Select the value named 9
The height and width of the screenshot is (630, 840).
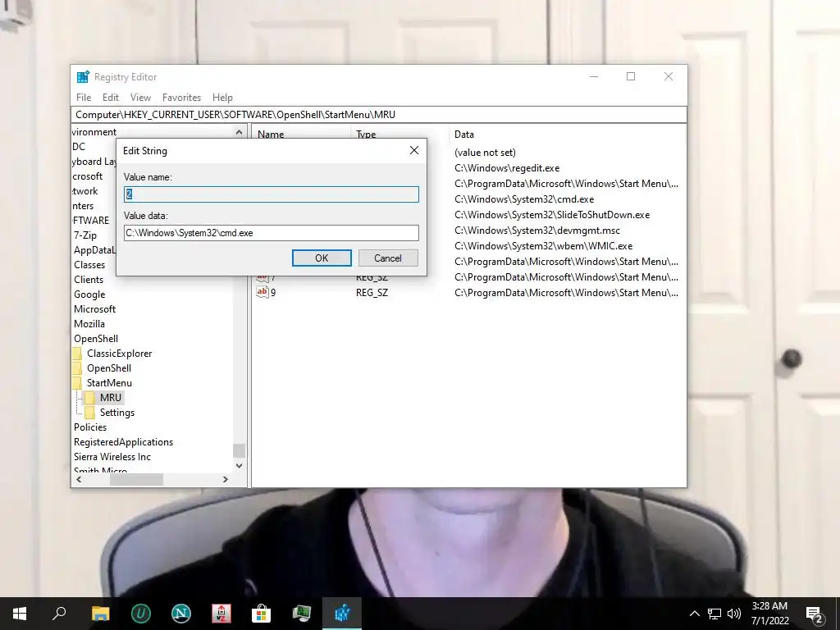[273, 293]
